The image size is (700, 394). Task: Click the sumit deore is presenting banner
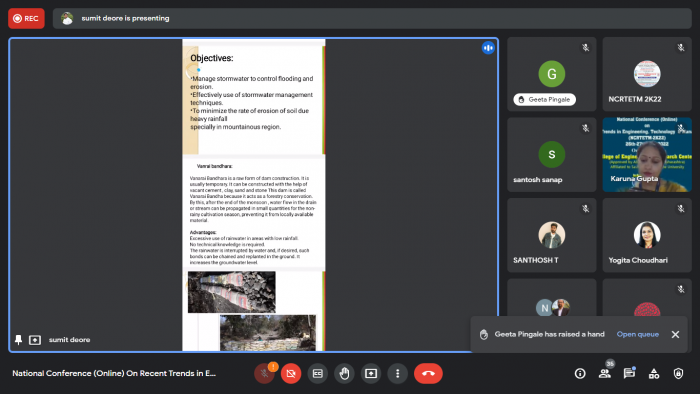pyautogui.click(x=372, y=18)
